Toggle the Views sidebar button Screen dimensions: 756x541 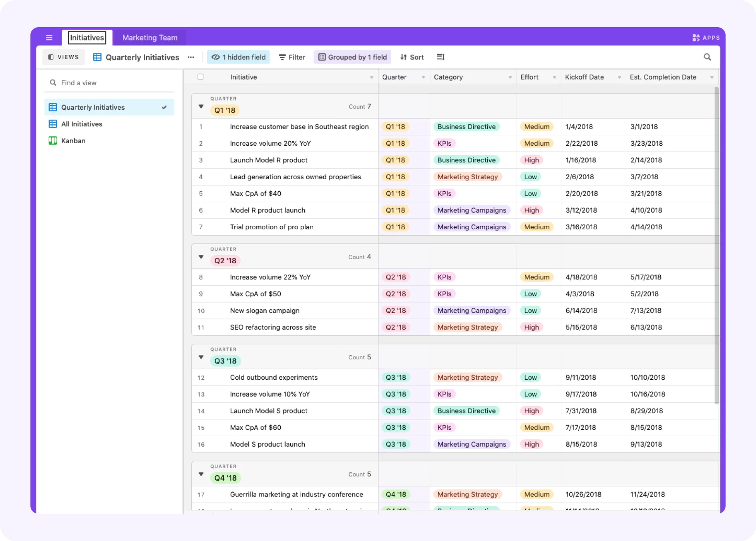coord(64,57)
